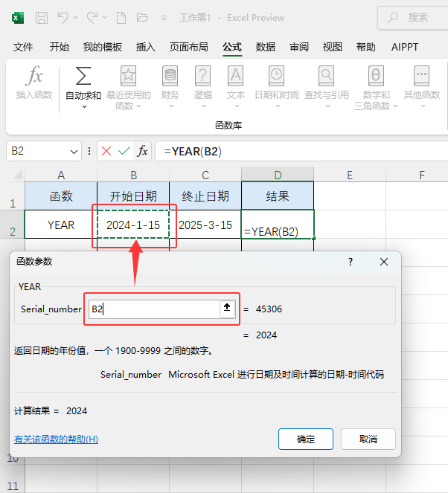Switch to the 数据 tab
This screenshot has width=448, height=493.
pos(265,47)
